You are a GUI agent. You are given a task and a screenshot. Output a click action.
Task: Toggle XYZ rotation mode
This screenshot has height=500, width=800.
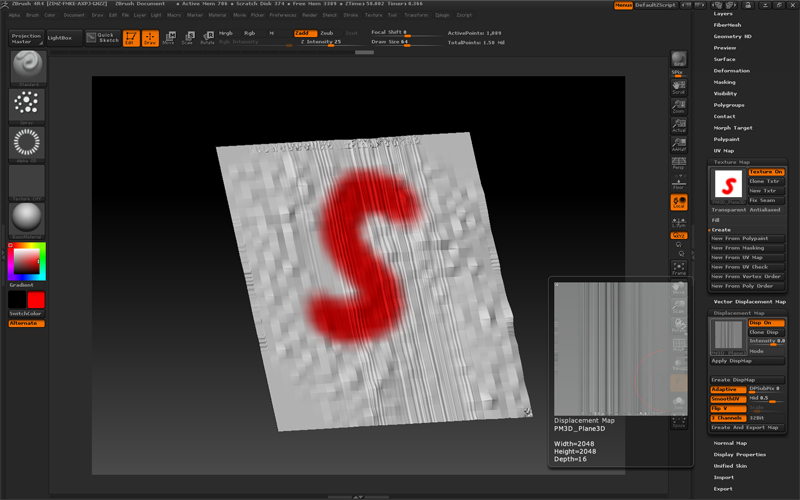click(x=679, y=236)
